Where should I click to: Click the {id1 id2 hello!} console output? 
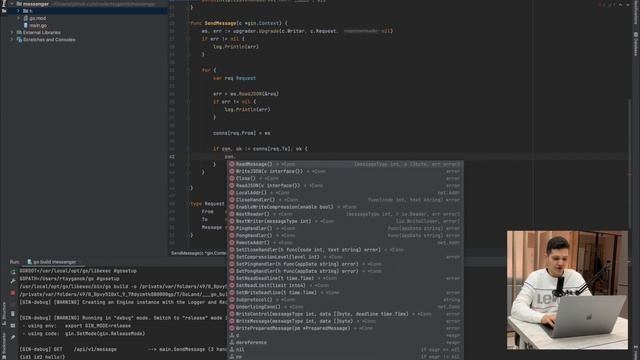pos(42,357)
